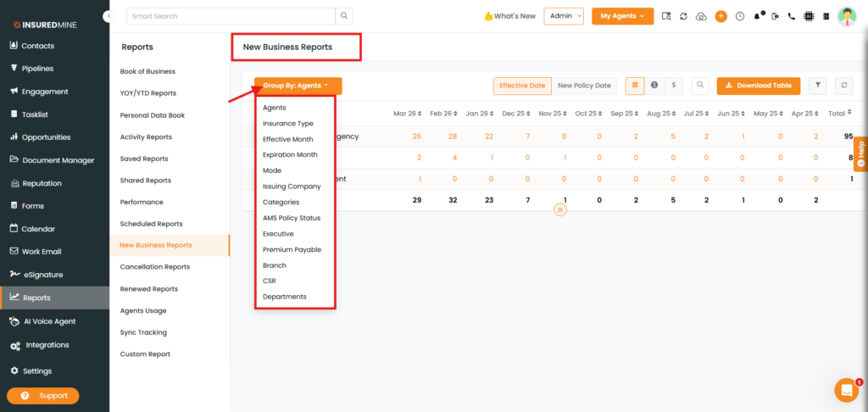Viewport: 868px width, 412px height.
Task: Click the notifications bell icon
Action: (757, 16)
